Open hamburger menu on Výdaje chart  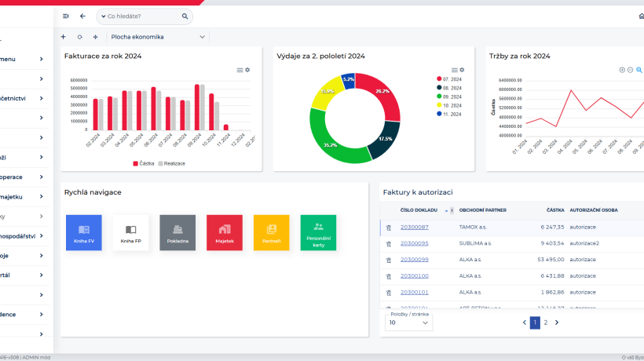click(x=454, y=70)
